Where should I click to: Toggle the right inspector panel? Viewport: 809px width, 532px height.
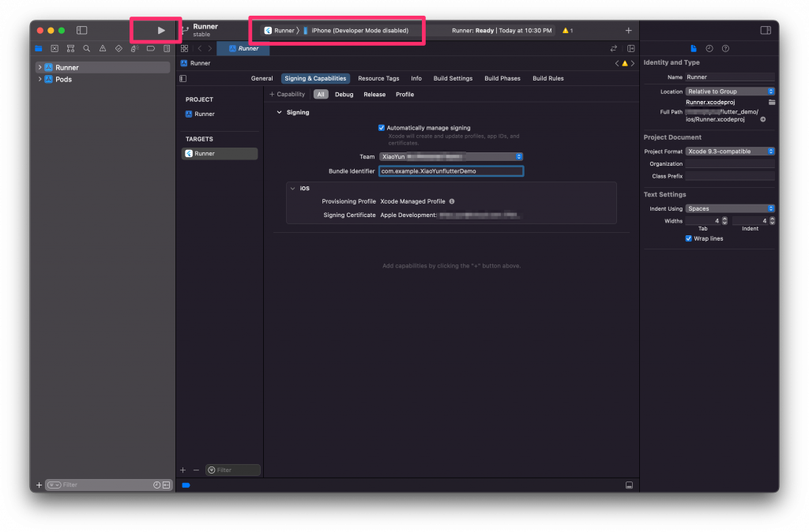766,31
